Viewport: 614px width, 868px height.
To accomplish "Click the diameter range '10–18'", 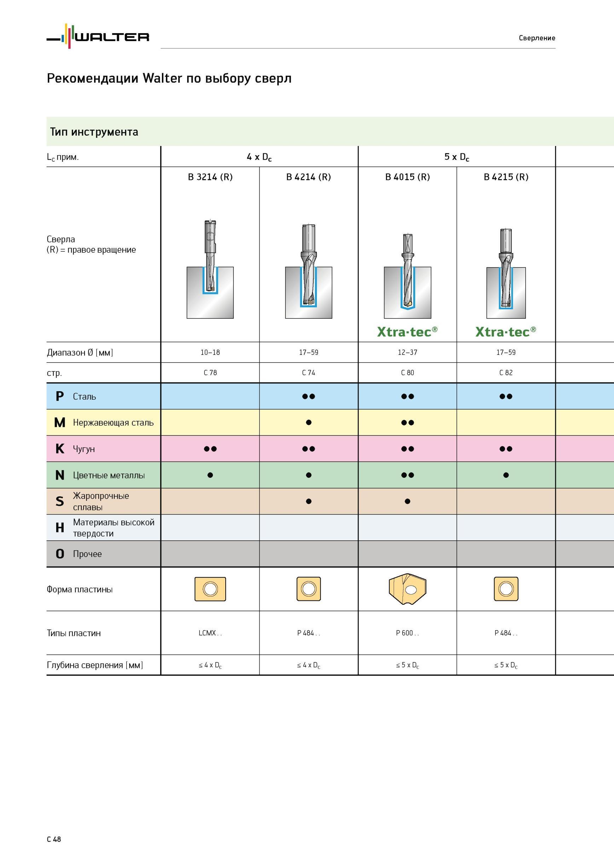I will pyautogui.click(x=210, y=352).
